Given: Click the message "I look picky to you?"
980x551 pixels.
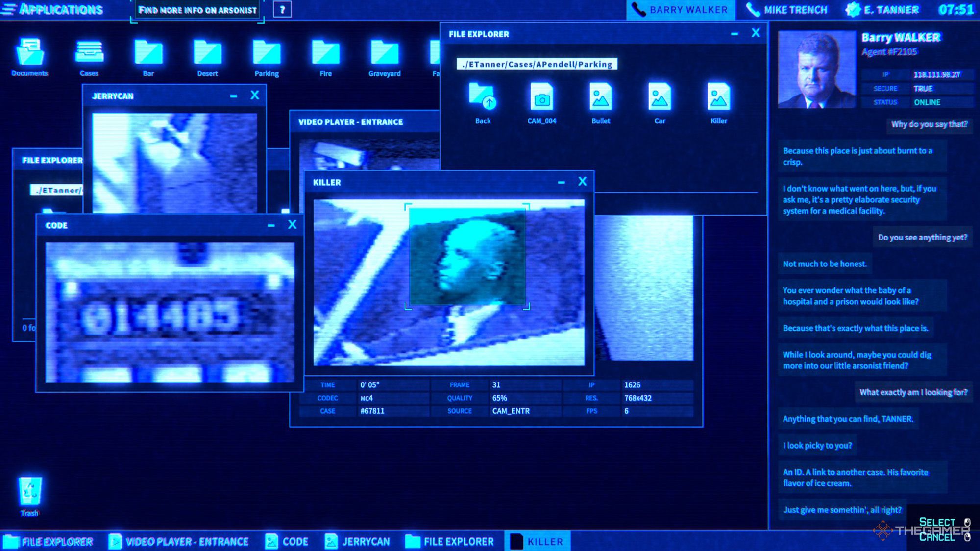Looking at the screenshot, I should (817, 446).
